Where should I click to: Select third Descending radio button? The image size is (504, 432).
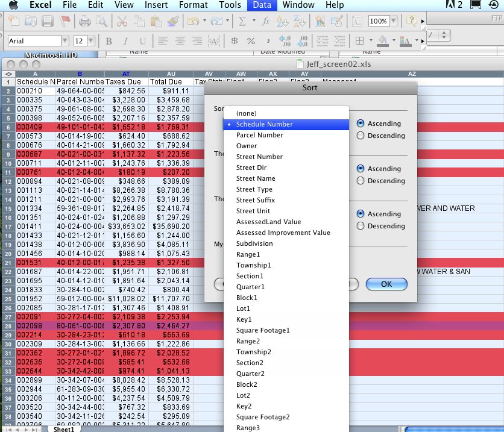point(361,226)
